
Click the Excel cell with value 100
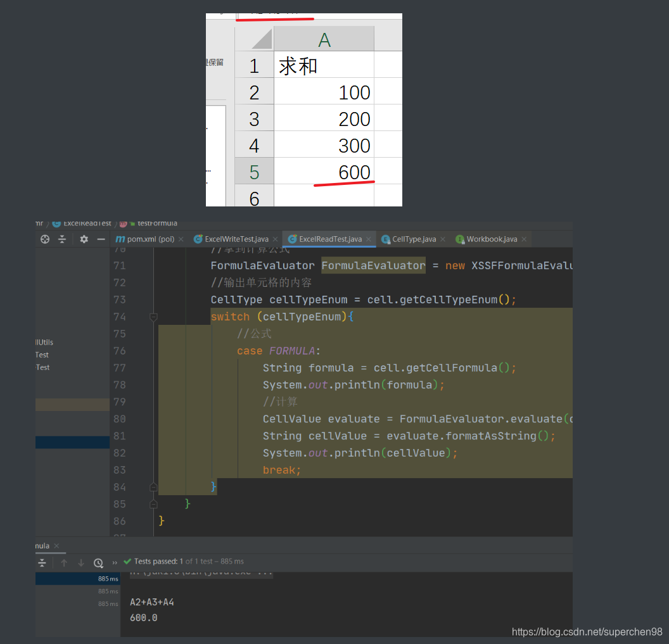point(324,91)
